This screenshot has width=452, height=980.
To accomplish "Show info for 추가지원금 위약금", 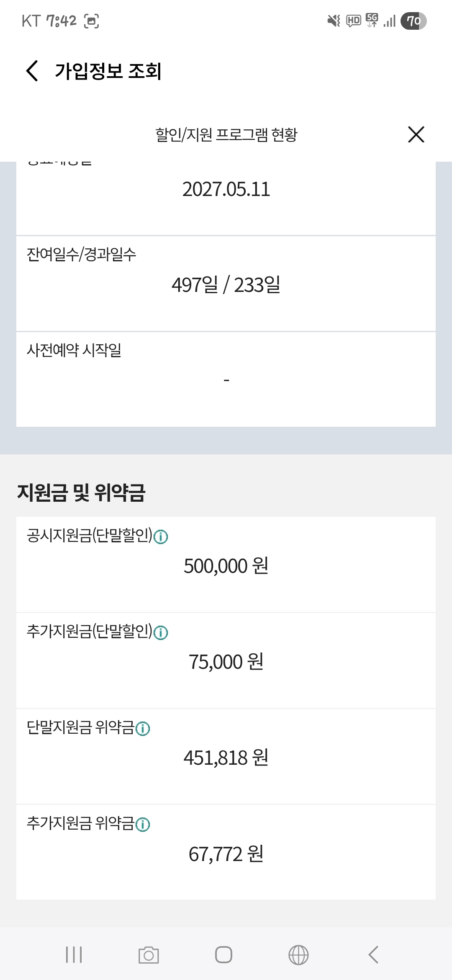I will [x=143, y=825].
